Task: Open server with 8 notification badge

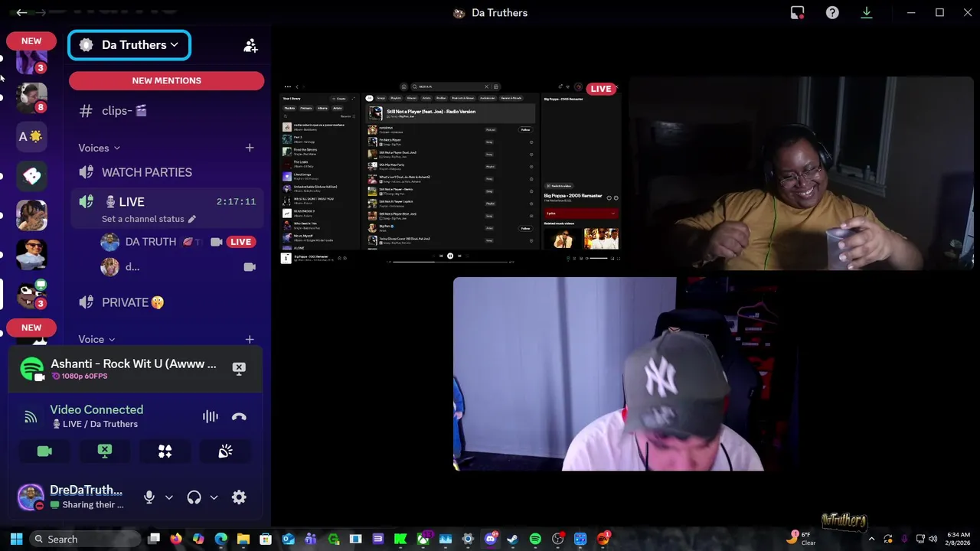Action: [x=31, y=97]
